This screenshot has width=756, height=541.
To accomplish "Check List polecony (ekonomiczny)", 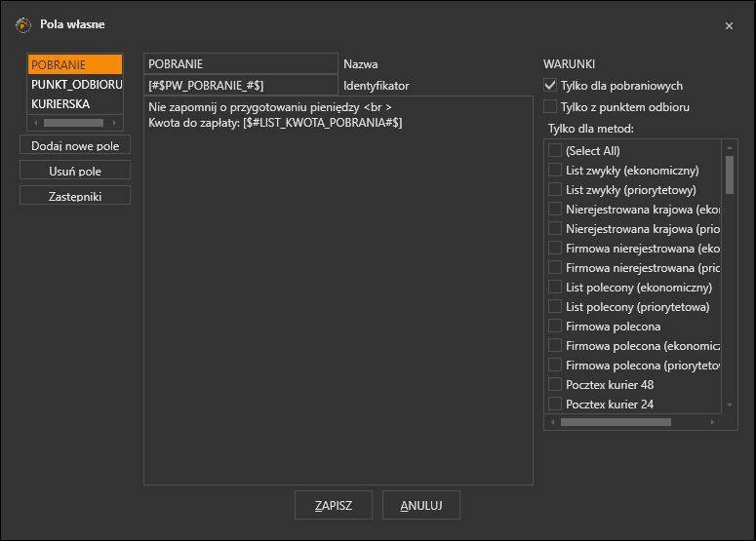I will click(555, 287).
